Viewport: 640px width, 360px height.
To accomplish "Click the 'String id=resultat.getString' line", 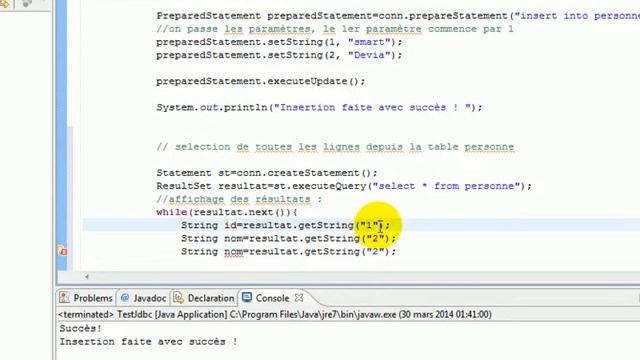I will point(286,225).
